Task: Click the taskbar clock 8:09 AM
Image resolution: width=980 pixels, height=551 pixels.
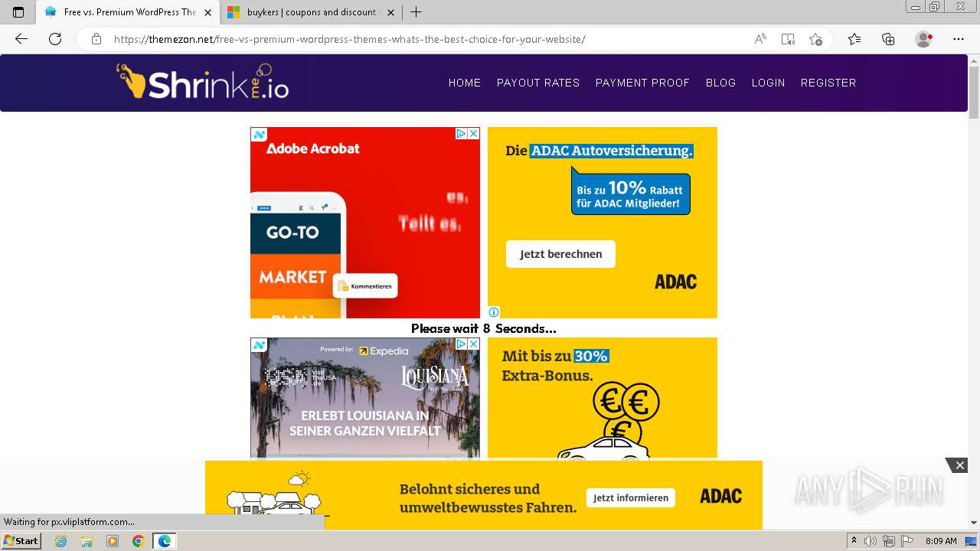Action: pyautogui.click(x=941, y=541)
